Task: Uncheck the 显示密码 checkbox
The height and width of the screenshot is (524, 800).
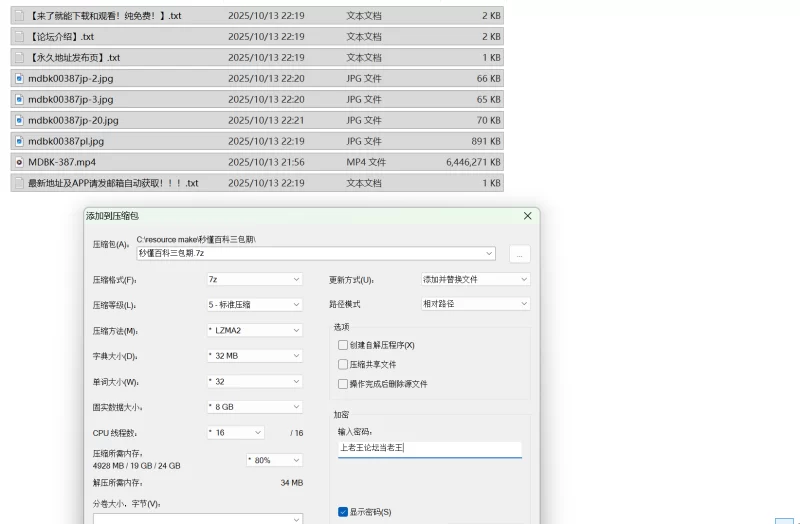Action: pyautogui.click(x=343, y=512)
